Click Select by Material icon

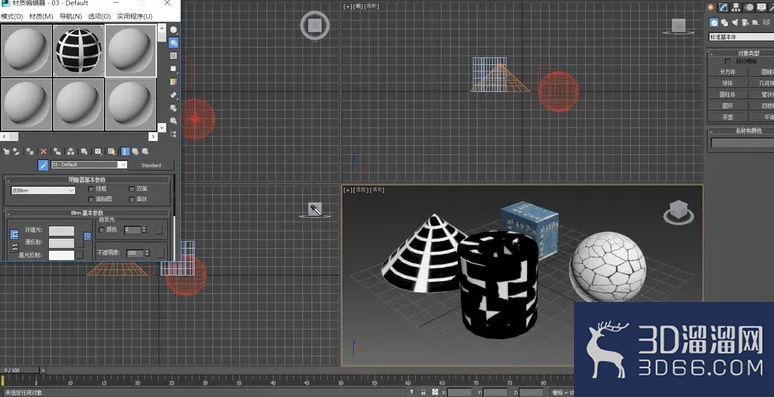click(x=174, y=120)
